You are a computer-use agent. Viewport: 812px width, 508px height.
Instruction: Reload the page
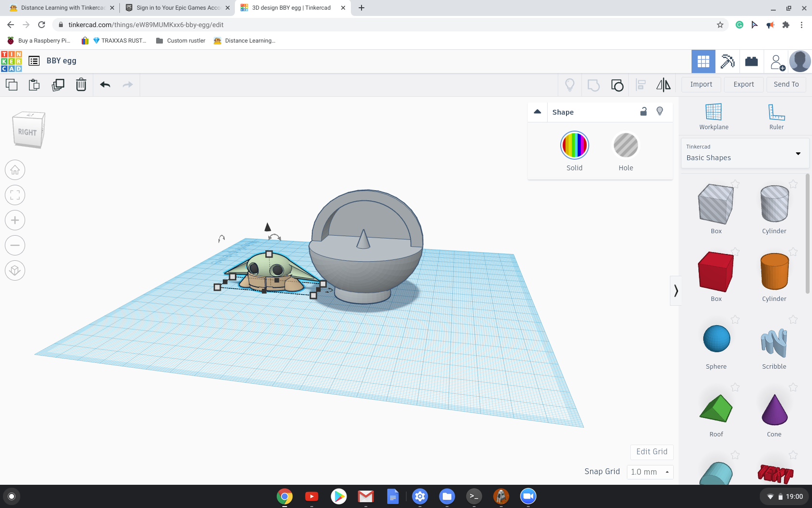click(42, 25)
